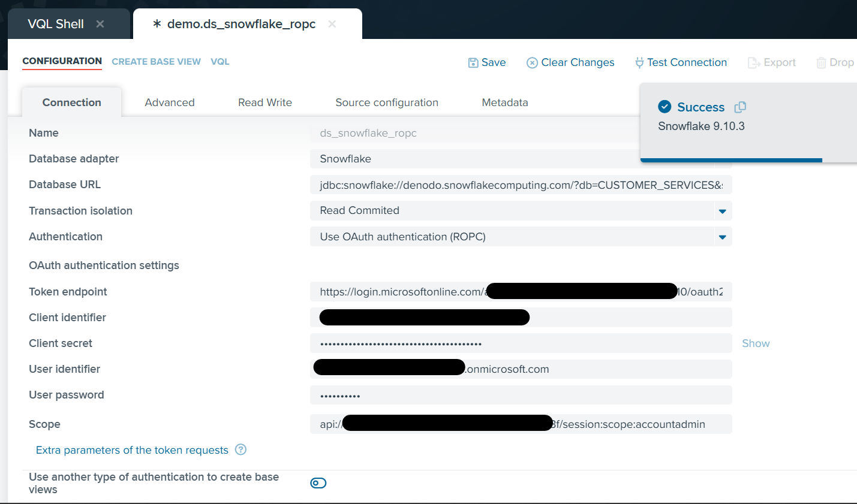Focus the Scope field
This screenshot has height=504, width=857.
[521, 424]
